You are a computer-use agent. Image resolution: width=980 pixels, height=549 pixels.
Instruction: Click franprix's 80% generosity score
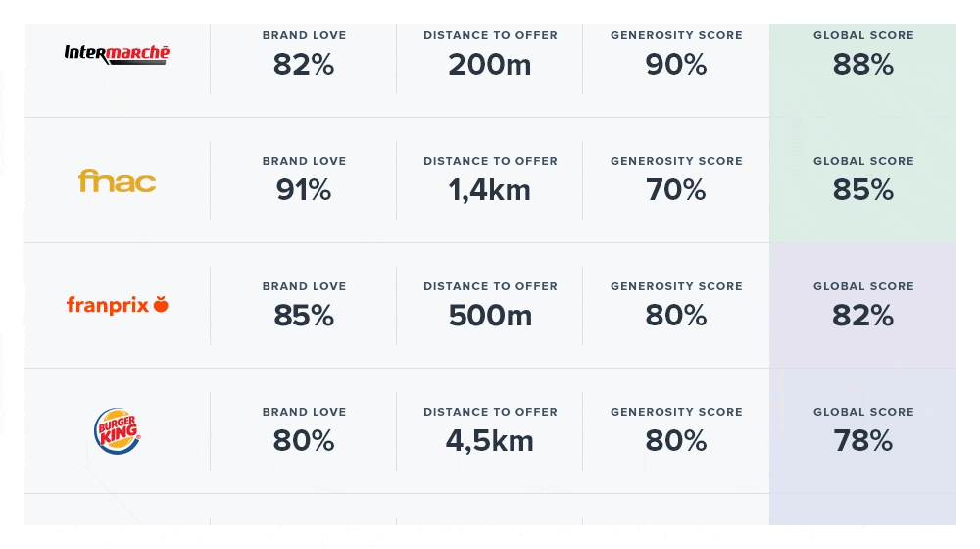[676, 316]
